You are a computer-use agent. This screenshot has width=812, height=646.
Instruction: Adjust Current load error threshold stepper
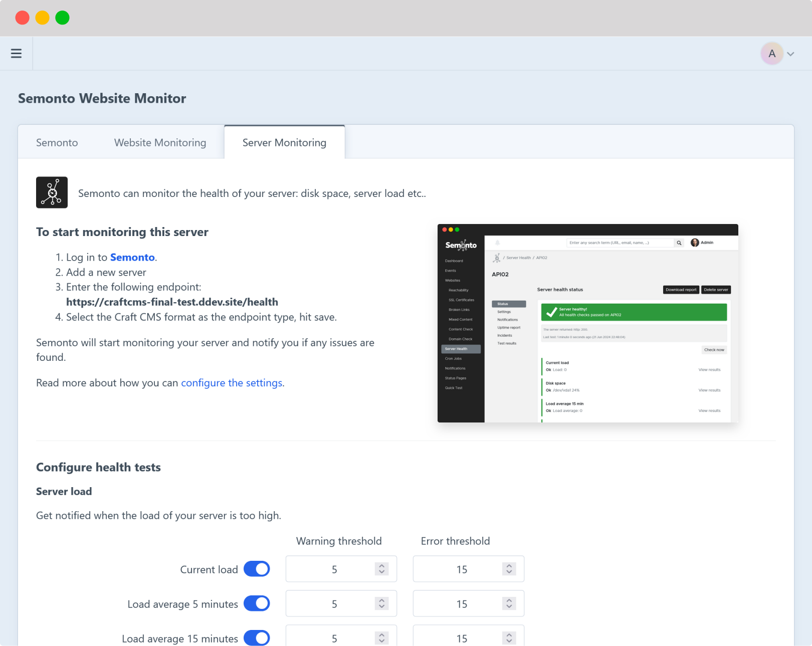point(509,569)
